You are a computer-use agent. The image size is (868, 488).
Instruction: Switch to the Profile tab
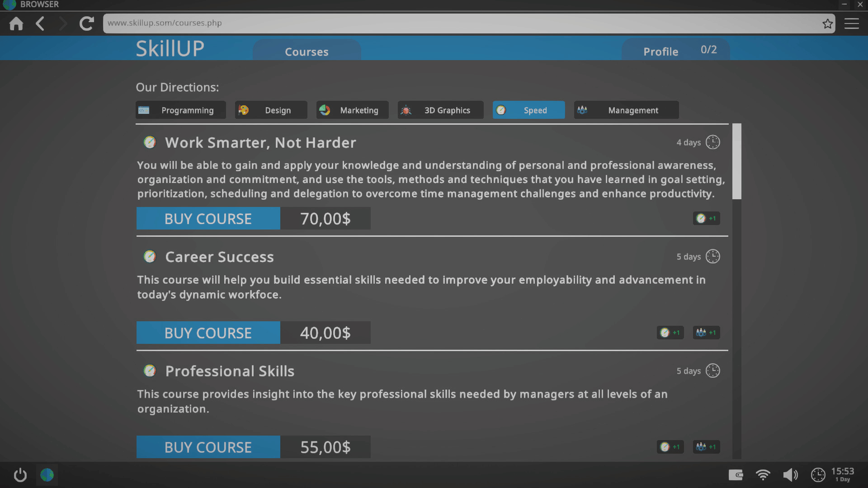click(x=660, y=52)
